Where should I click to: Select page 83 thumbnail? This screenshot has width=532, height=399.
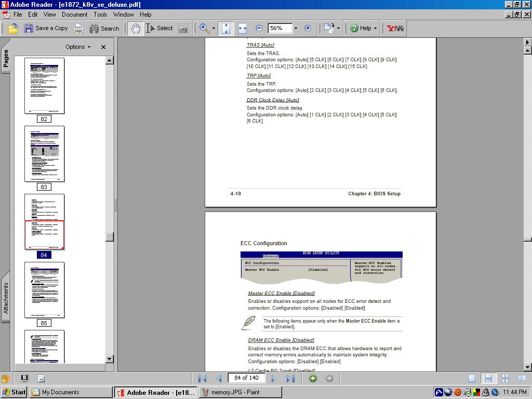44,154
